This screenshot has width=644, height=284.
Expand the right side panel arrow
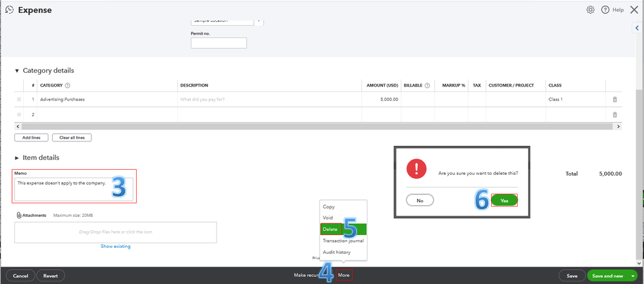637,28
